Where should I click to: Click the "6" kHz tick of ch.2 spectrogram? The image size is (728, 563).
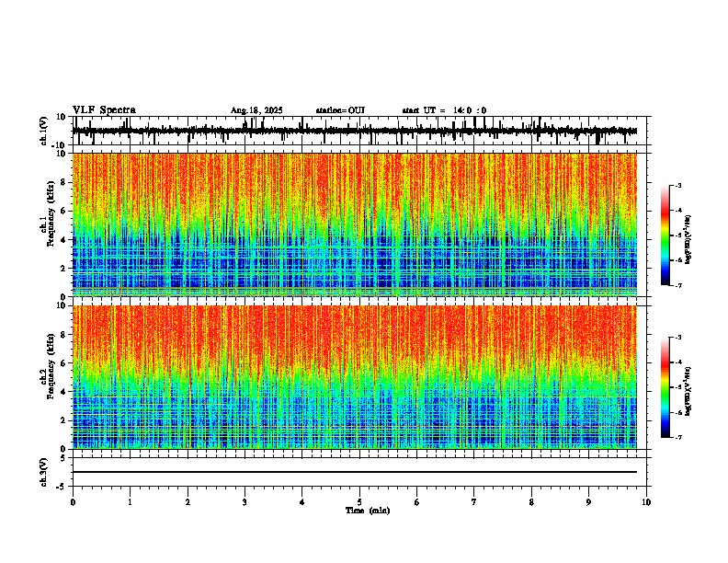[64, 363]
